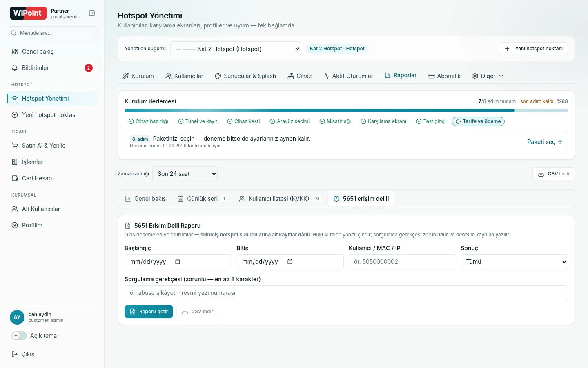Click the Cari Hesap wallet icon
The image size is (588, 368).
point(15,178)
